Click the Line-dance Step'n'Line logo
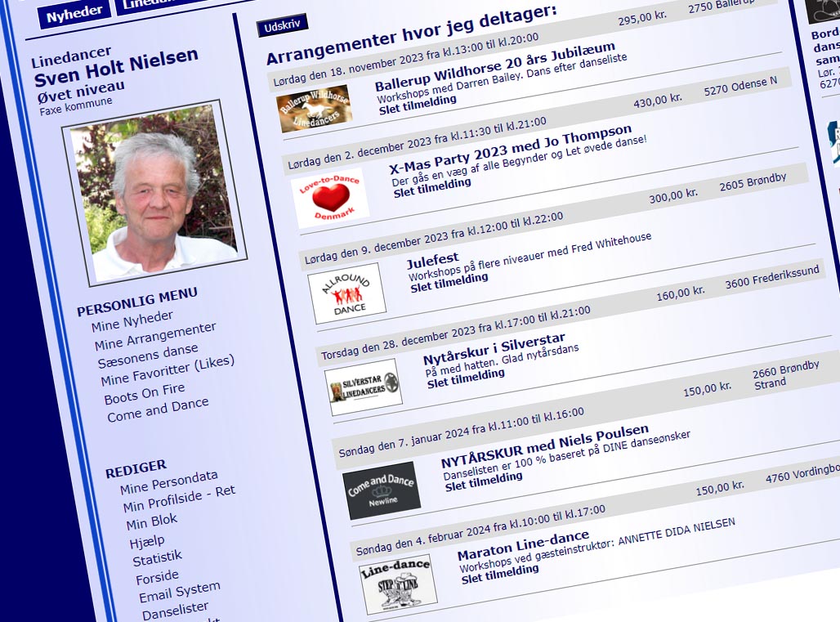The width and height of the screenshot is (840, 622). click(398, 584)
